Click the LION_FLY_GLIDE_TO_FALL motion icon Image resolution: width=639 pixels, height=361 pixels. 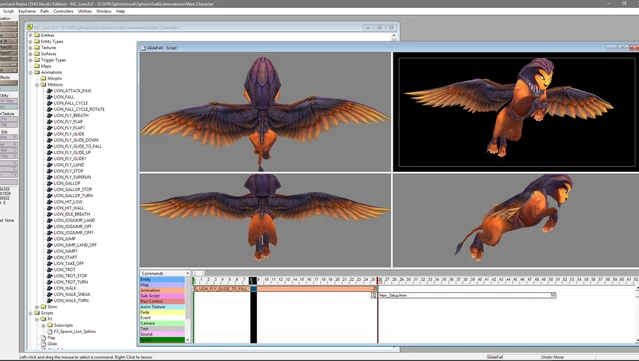click(50, 146)
